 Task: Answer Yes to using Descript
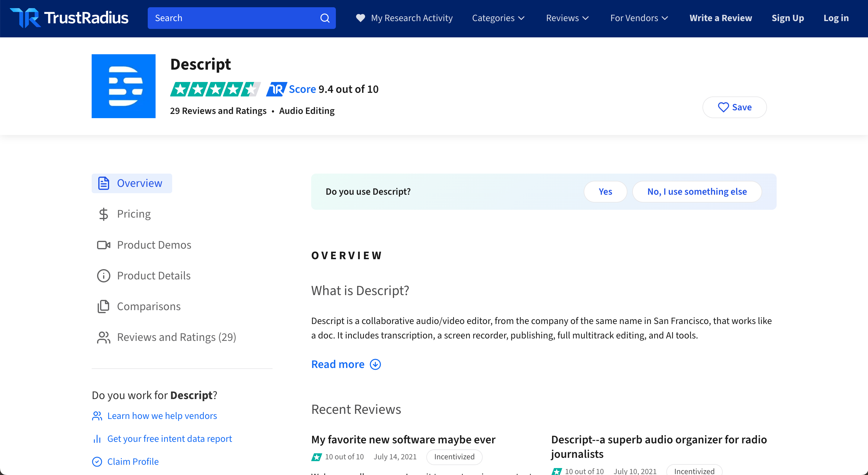coord(605,192)
